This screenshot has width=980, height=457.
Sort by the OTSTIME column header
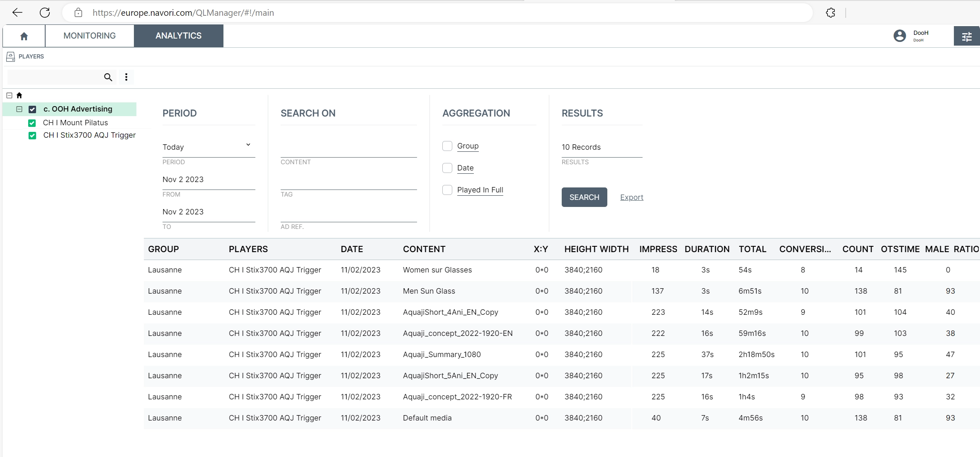(x=900, y=249)
